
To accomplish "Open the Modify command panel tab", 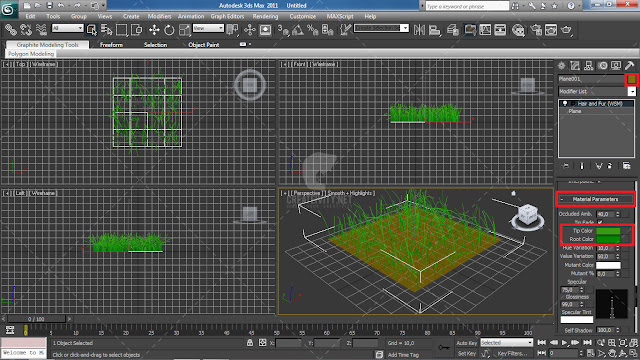I will [575, 66].
